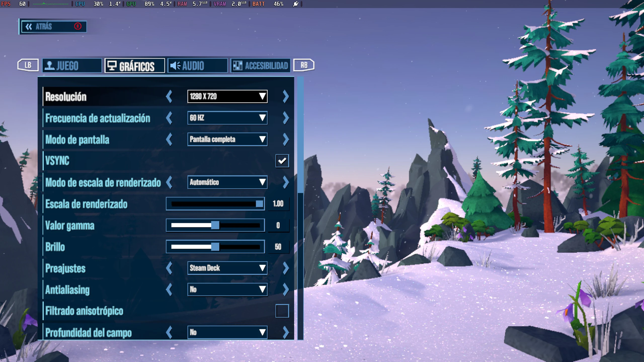Viewport: 644px width, 362px height.
Task: Click left arrow for Frecuencia de actualización
Action: tap(169, 118)
